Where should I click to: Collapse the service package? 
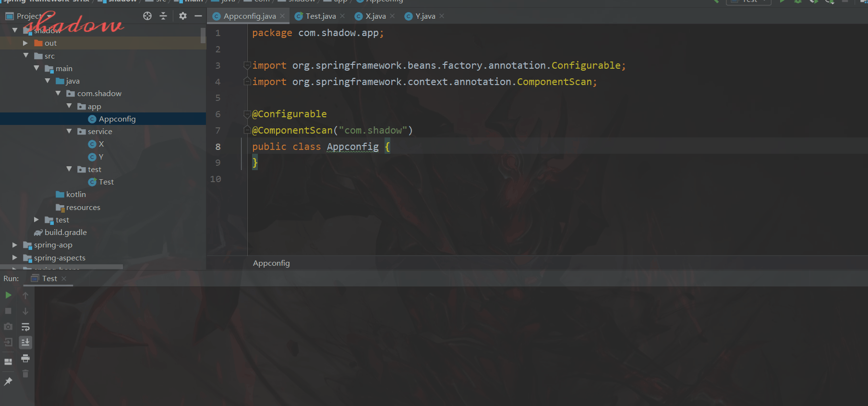[69, 131]
